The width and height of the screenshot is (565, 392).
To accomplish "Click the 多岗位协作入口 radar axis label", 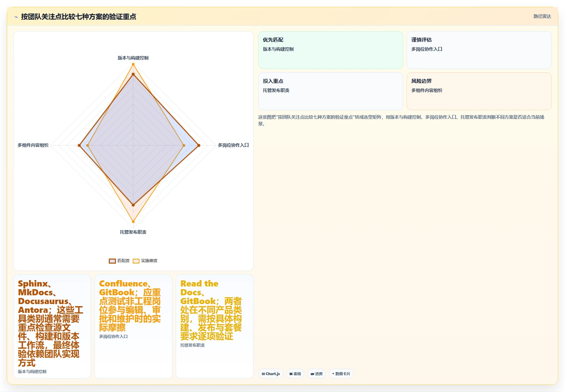I will 233,145.
